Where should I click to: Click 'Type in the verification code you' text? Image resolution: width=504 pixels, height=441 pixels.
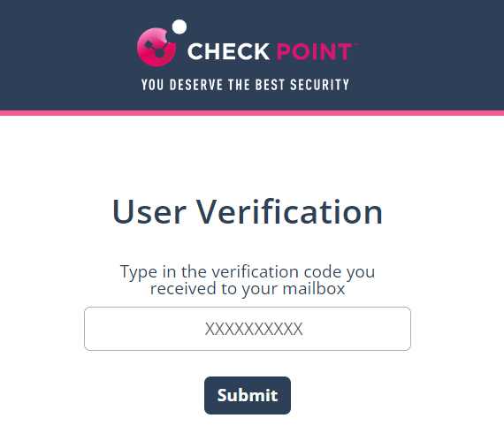(x=248, y=272)
